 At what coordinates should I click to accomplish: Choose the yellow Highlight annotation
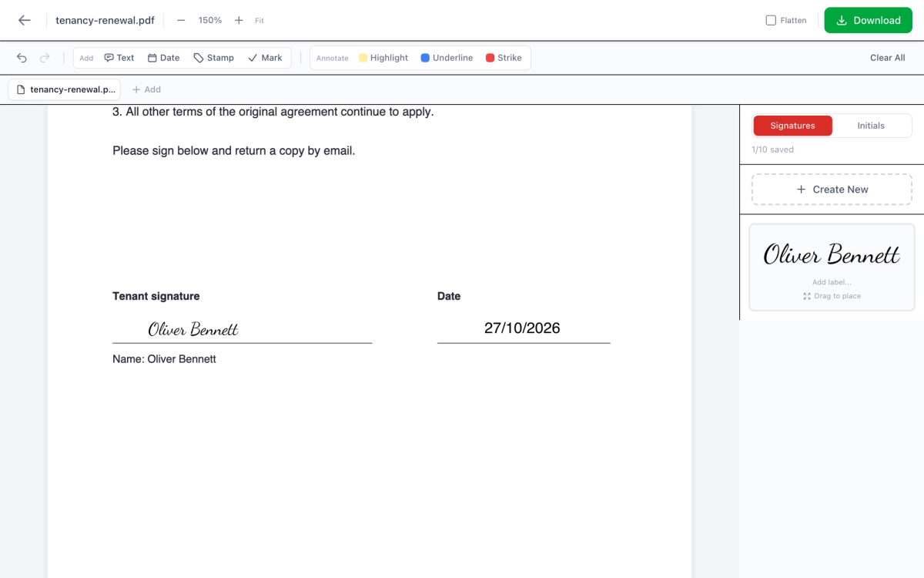pyautogui.click(x=383, y=58)
